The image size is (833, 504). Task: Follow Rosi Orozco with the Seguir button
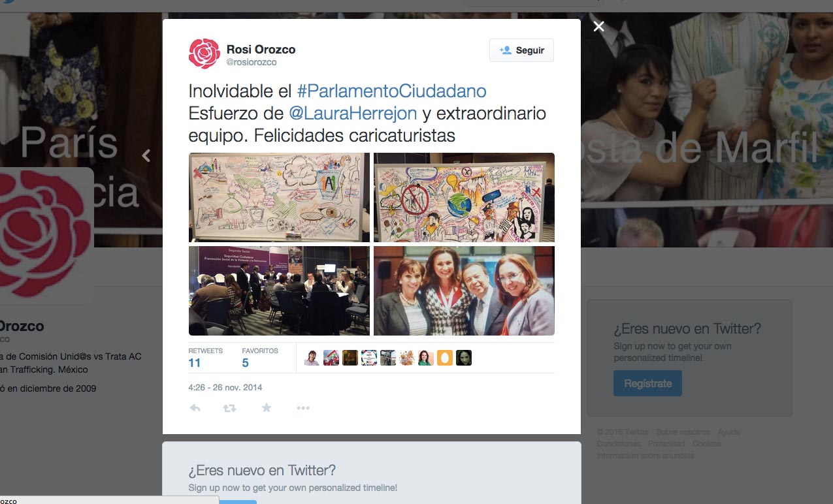tap(521, 50)
